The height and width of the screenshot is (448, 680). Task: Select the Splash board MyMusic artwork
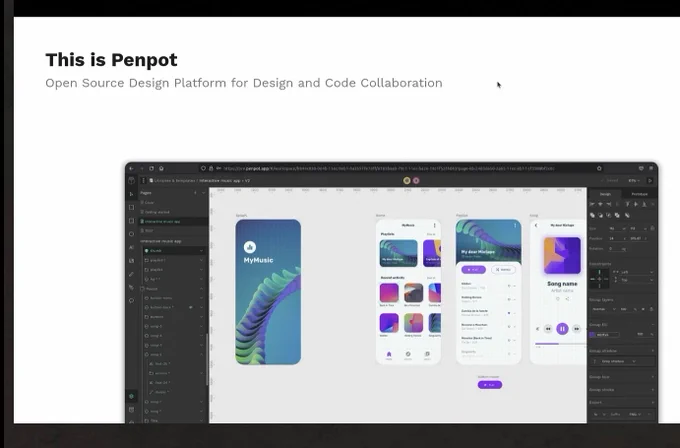[x=268, y=292]
